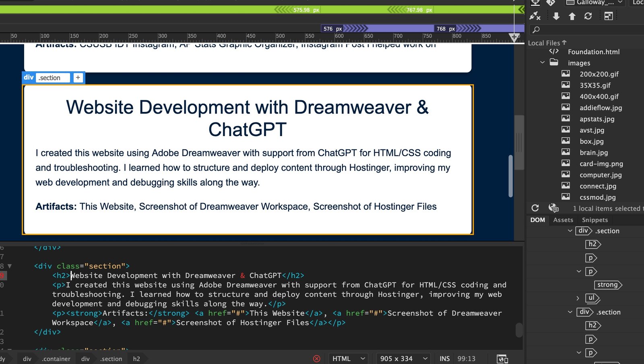Viewport: 644px width, 364px height.
Task: Click the red error indicator in the status bar
Action: (317, 358)
